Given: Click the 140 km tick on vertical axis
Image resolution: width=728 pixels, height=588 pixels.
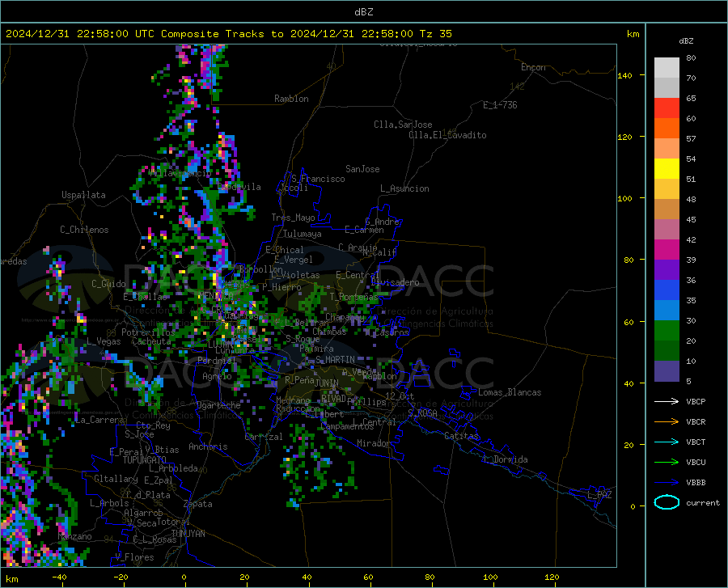Looking at the screenshot, I should pos(625,75).
